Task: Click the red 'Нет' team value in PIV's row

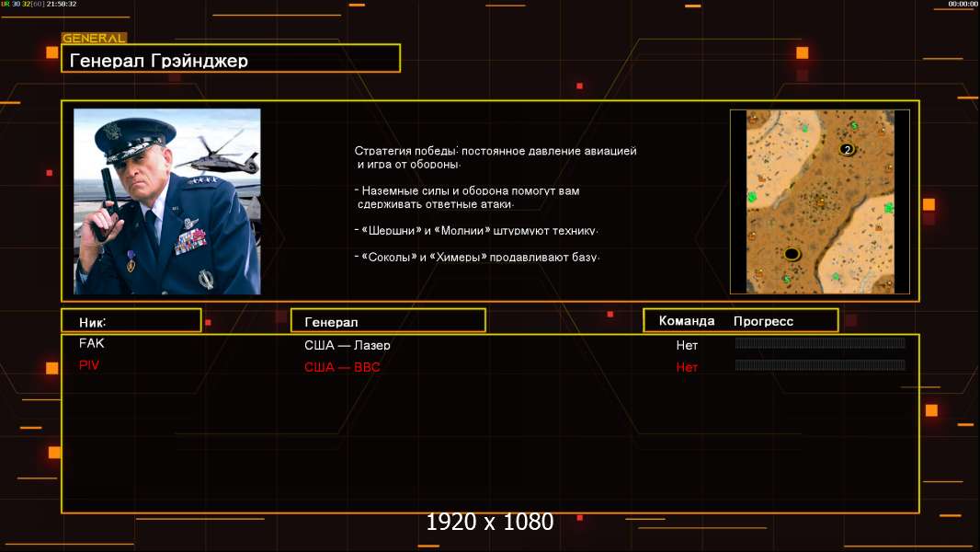Action: coord(687,367)
